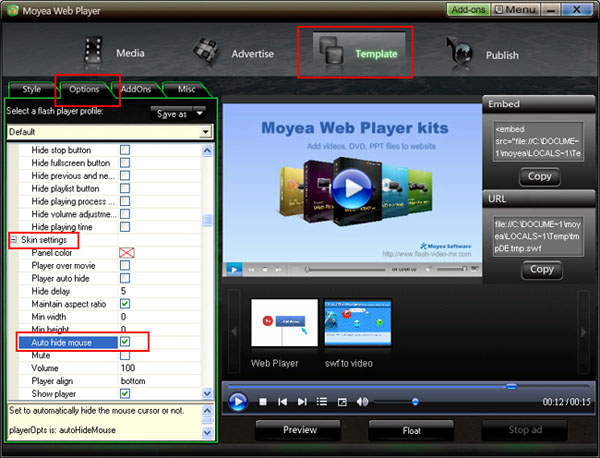
Task: Skip to previous item in bottom bar
Action: [282, 402]
